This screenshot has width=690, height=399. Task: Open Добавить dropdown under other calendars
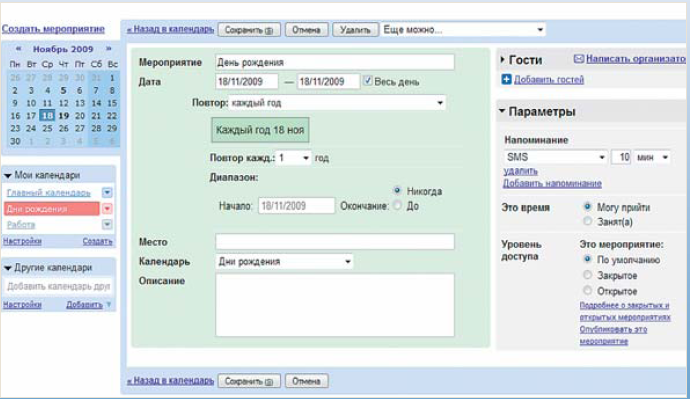pyautogui.click(x=108, y=304)
